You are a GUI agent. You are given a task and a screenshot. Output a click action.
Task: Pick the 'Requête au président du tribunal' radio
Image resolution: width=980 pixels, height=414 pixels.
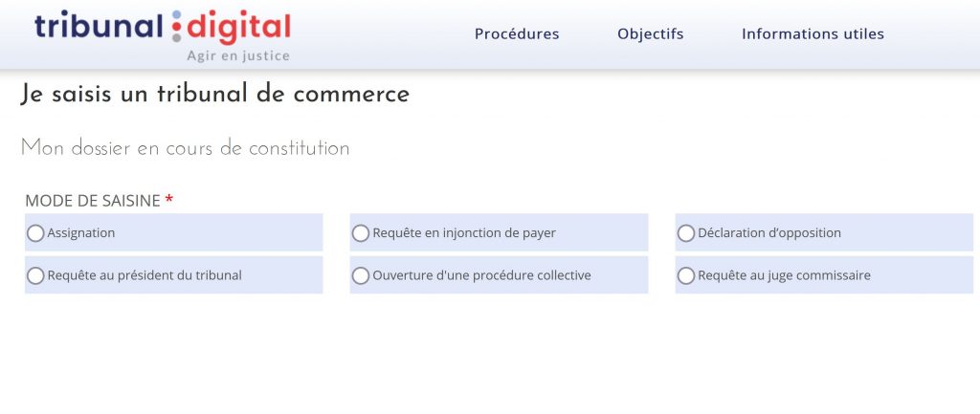[35, 275]
